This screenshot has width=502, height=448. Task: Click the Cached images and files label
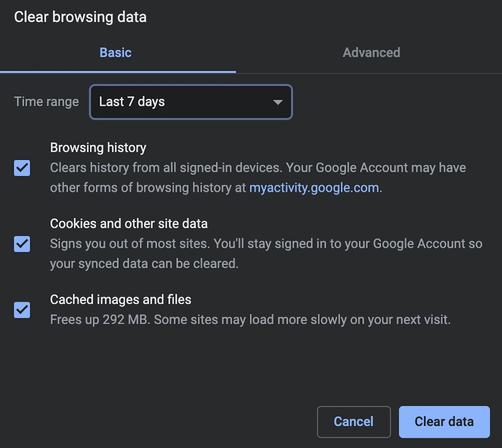point(120,299)
